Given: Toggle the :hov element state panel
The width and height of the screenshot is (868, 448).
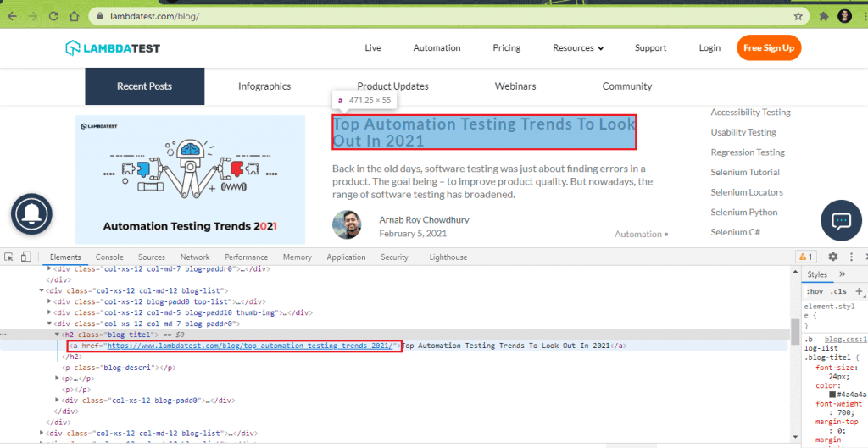Looking at the screenshot, I should pyautogui.click(x=815, y=291).
